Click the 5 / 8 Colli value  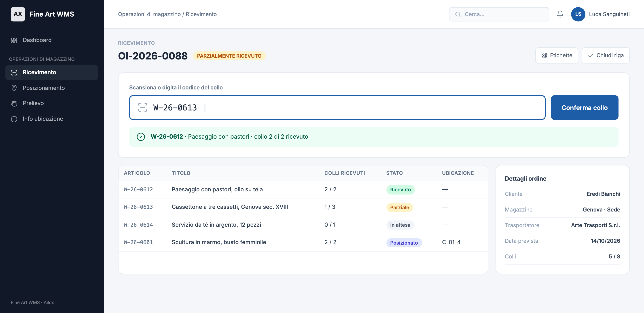(x=614, y=256)
